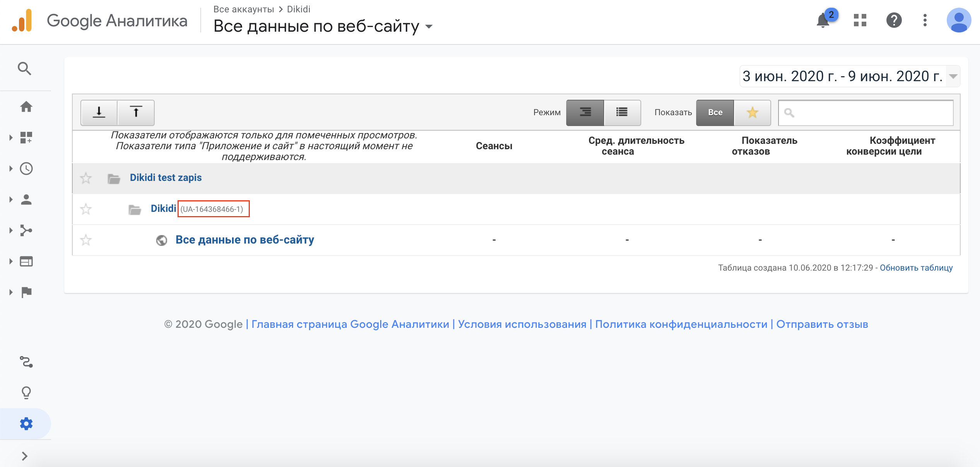This screenshot has height=467, width=980.
Task: Go to Home in the sidebar
Action: coord(26,106)
